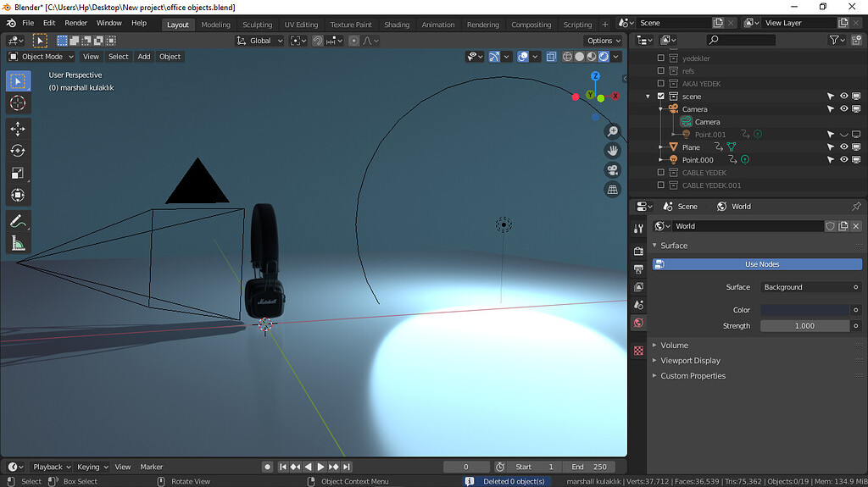Viewport: 868px width, 487px height.
Task: Toggle camera view icon in viewport
Action: point(612,170)
